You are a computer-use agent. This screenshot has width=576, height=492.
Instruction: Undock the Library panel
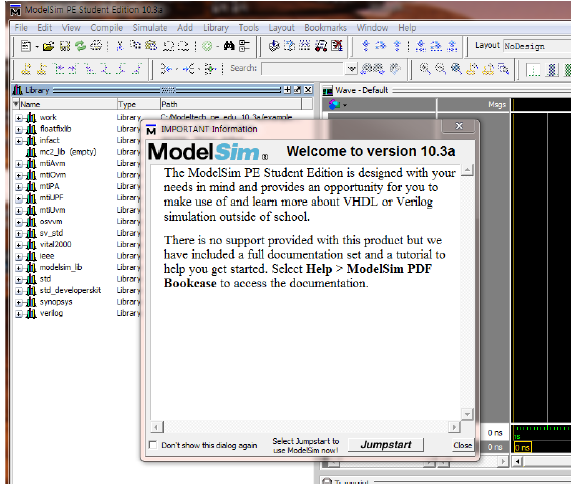click(298, 90)
